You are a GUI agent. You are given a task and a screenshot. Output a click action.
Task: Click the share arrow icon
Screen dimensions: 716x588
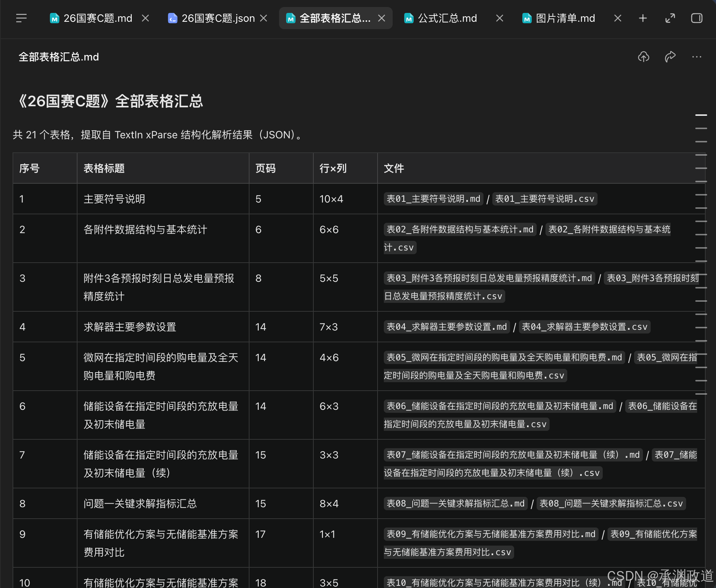[670, 57]
